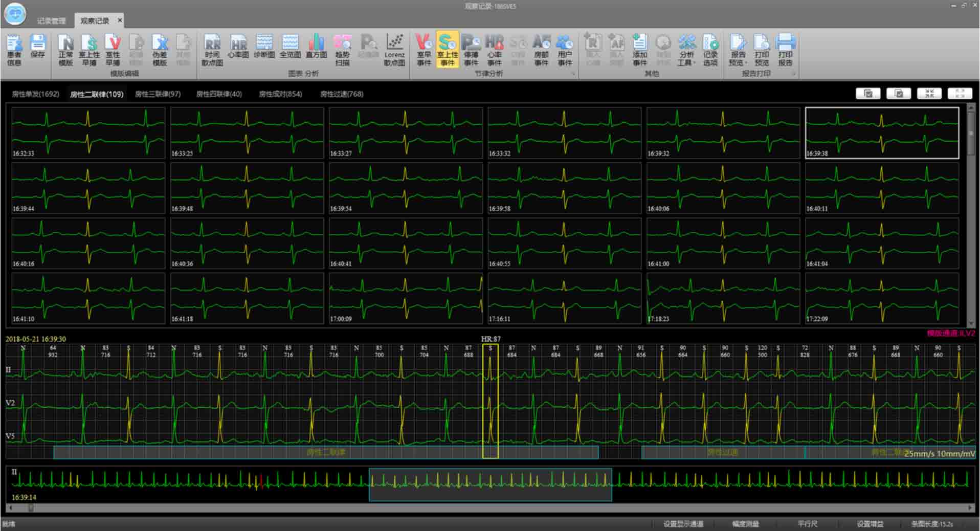The width and height of the screenshot is (980, 531).
Task: Click the shrink-thumbnails arrows button
Action: click(929, 94)
